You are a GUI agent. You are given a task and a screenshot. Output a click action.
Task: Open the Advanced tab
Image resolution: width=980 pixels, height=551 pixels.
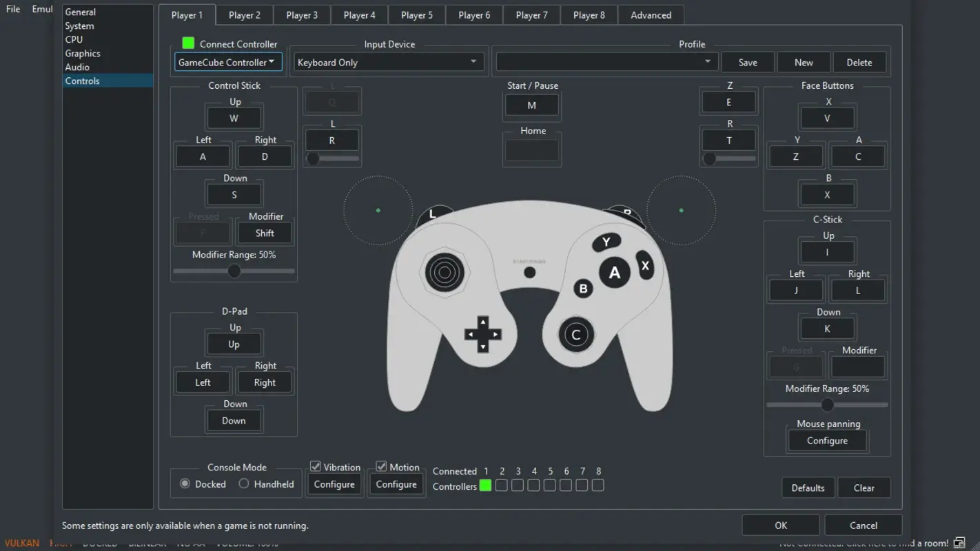pos(650,14)
